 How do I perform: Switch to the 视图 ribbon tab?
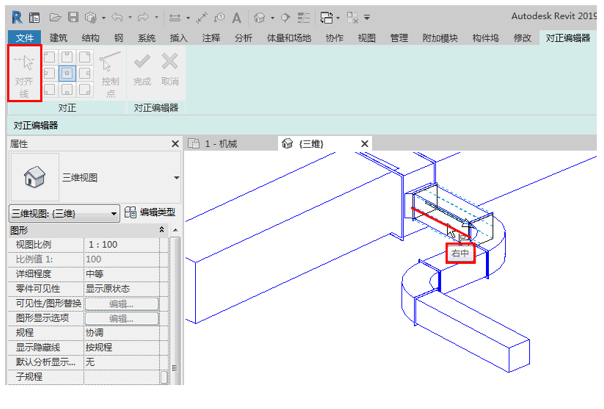click(x=367, y=38)
